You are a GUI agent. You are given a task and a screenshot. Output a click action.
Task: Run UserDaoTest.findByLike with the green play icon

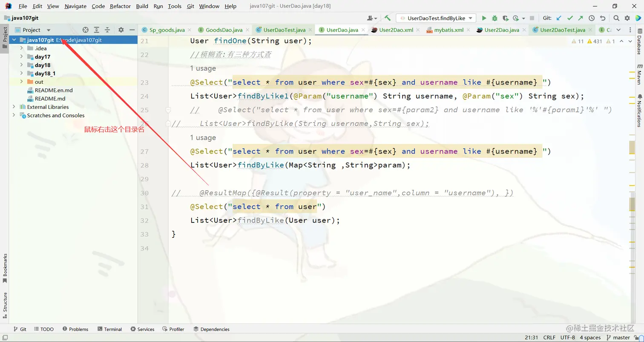[484, 18]
